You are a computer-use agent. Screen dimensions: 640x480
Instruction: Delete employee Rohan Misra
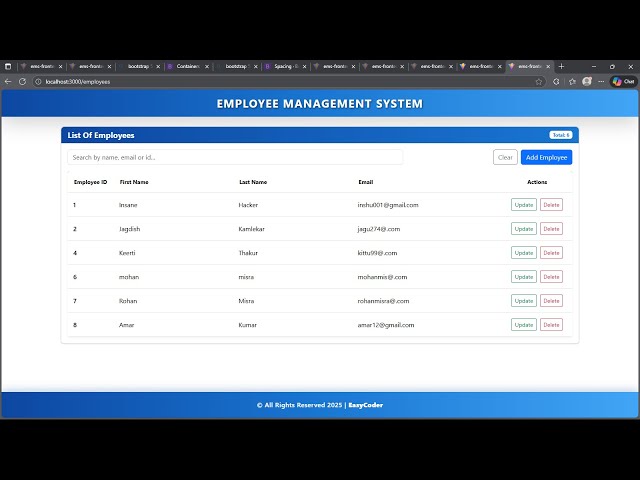[x=551, y=301]
